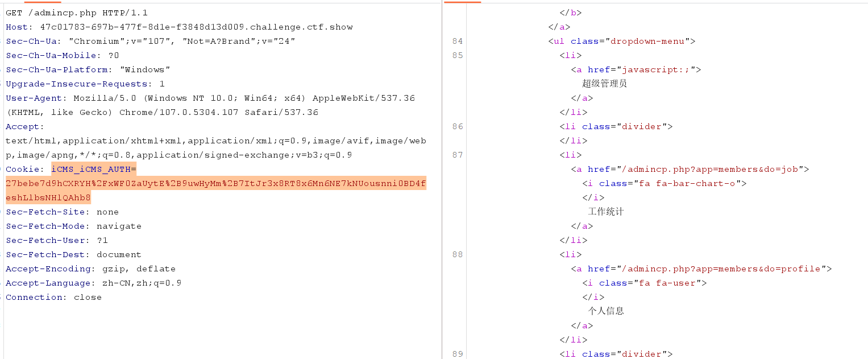Click the Sec-Fetch-Dest document header
Screen dimensions: 868x359
[x=73, y=254]
